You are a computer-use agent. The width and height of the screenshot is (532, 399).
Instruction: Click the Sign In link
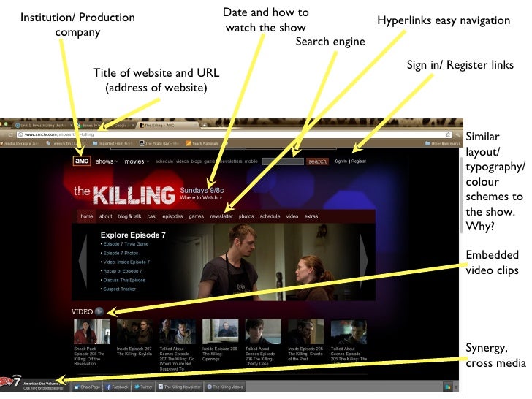[x=341, y=161]
